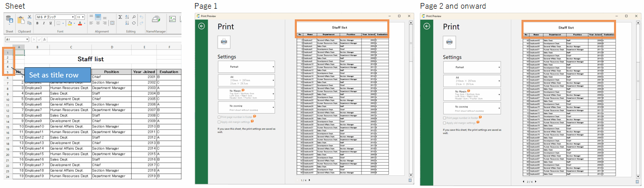The height and width of the screenshot is (188, 644).
Task: Click the Cut scissors icon
Action: click(x=29, y=17)
